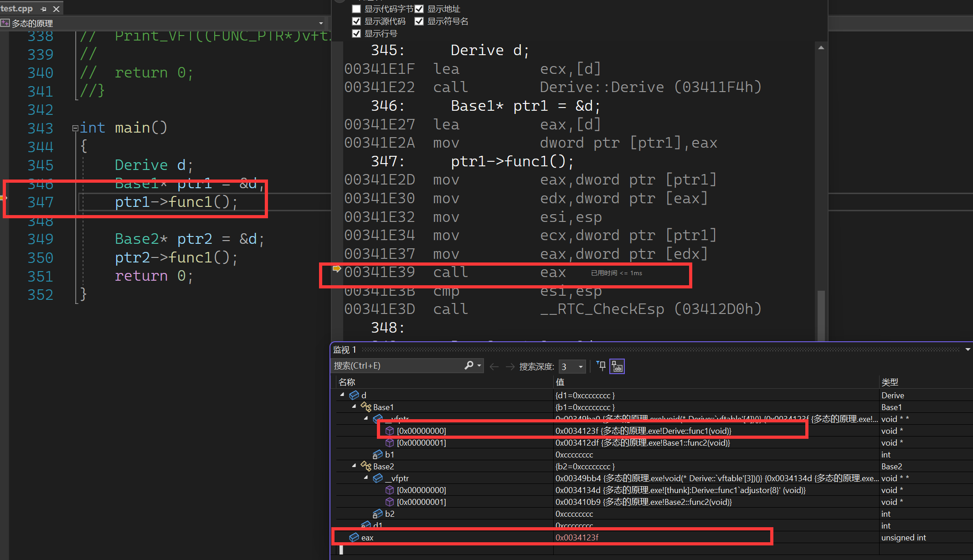Screen dimensions: 973x560
Task: Pin the test.cpp tab
Action: click(44, 9)
